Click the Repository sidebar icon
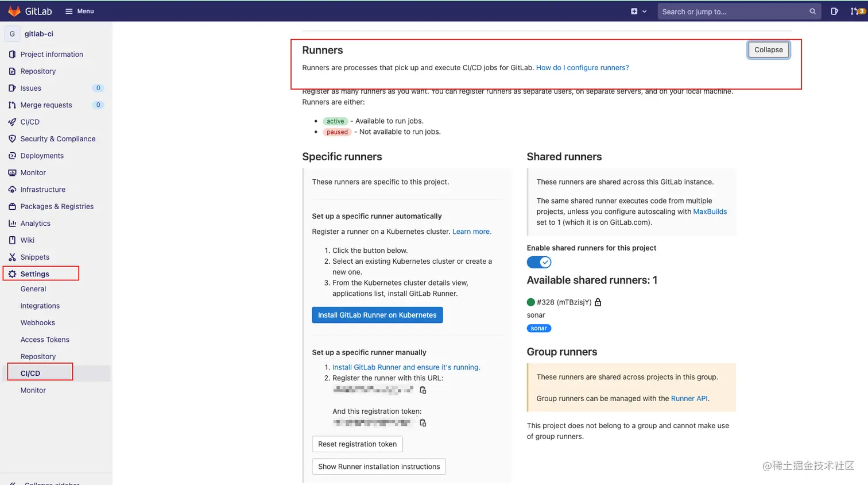 (x=12, y=71)
